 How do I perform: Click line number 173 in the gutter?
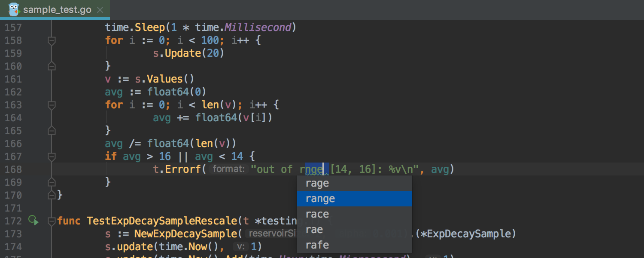coord(13,234)
